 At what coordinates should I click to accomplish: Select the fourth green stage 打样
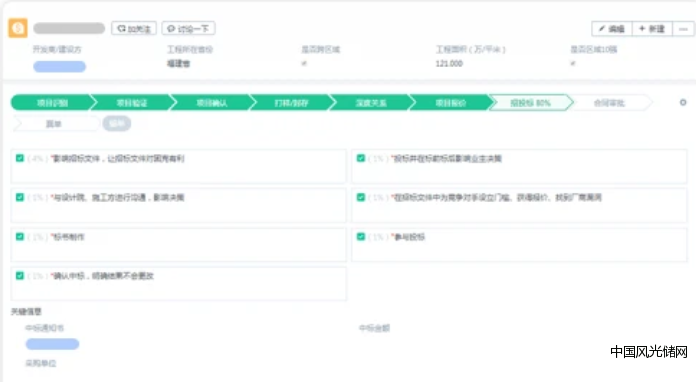(x=291, y=103)
